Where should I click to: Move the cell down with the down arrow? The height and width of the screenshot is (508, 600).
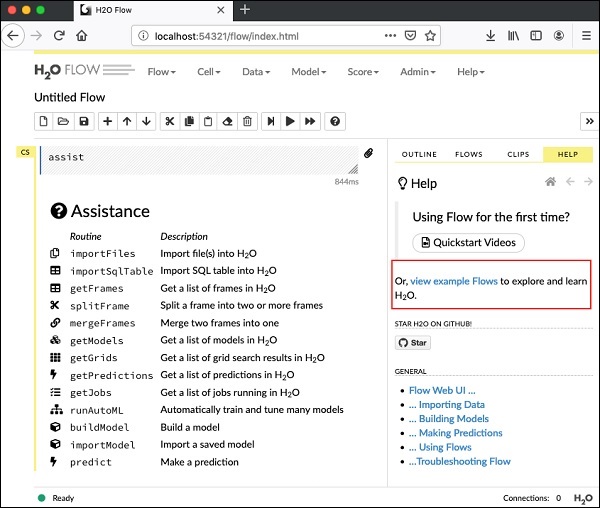[147, 121]
